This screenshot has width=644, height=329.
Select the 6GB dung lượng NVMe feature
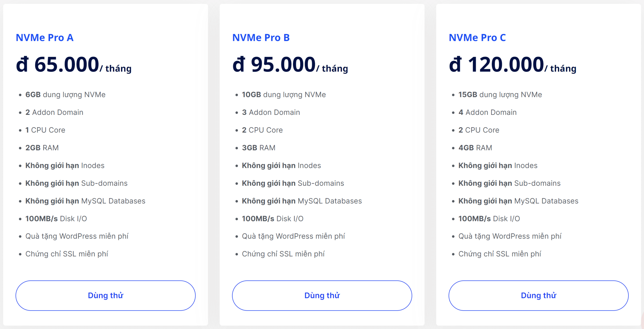coord(65,95)
